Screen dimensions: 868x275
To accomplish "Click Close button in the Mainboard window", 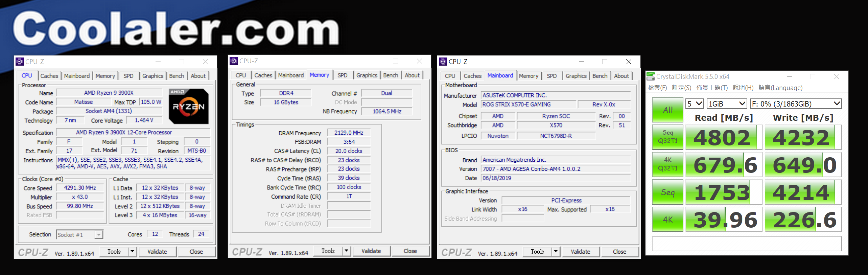I will [619, 252].
